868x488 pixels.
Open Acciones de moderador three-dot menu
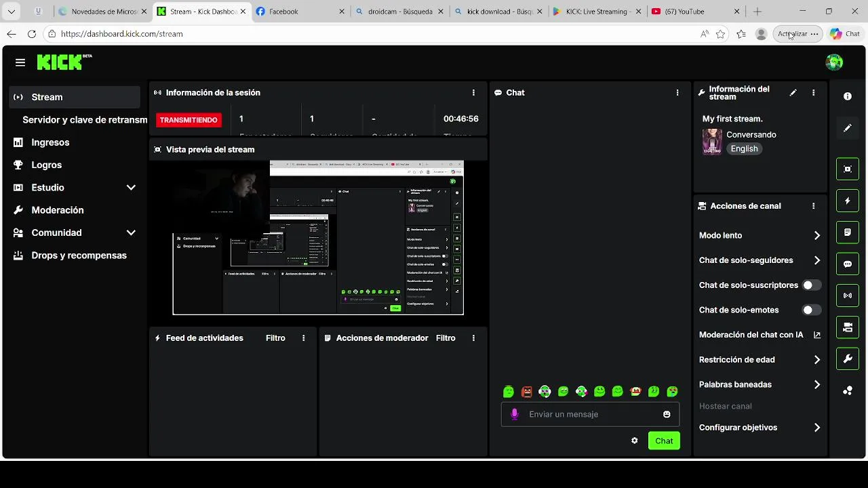[473, 338]
